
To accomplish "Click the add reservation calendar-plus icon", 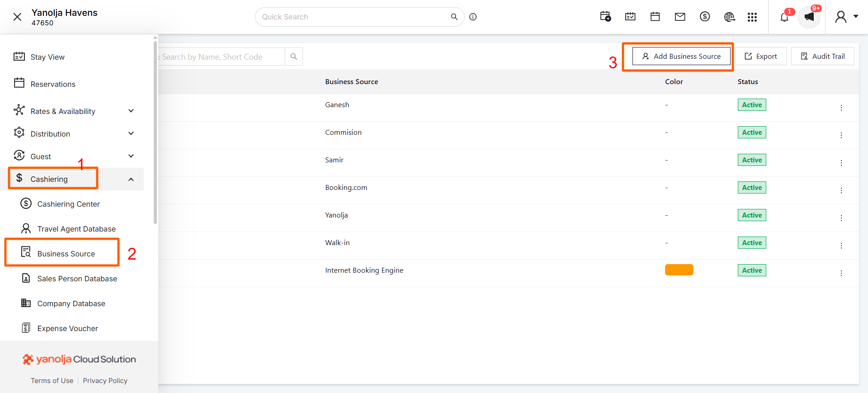I will pos(605,17).
